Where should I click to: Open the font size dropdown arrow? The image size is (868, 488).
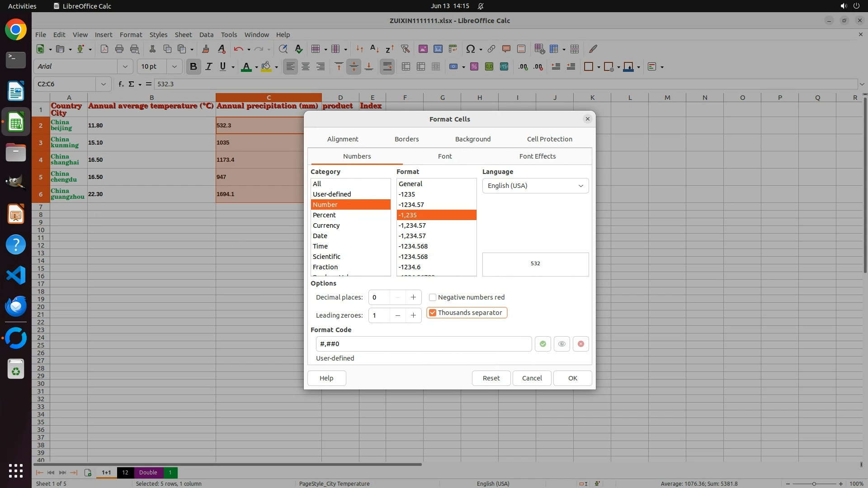(174, 67)
